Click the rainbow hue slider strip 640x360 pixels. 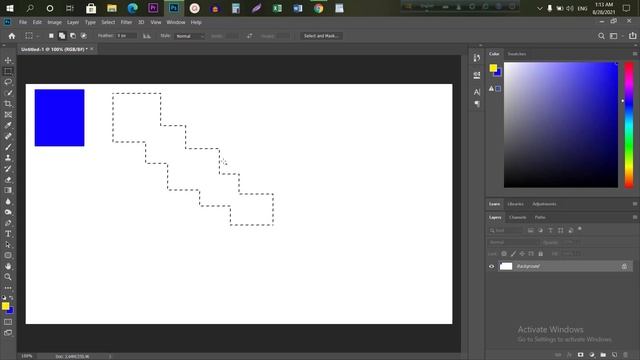[x=629, y=125]
